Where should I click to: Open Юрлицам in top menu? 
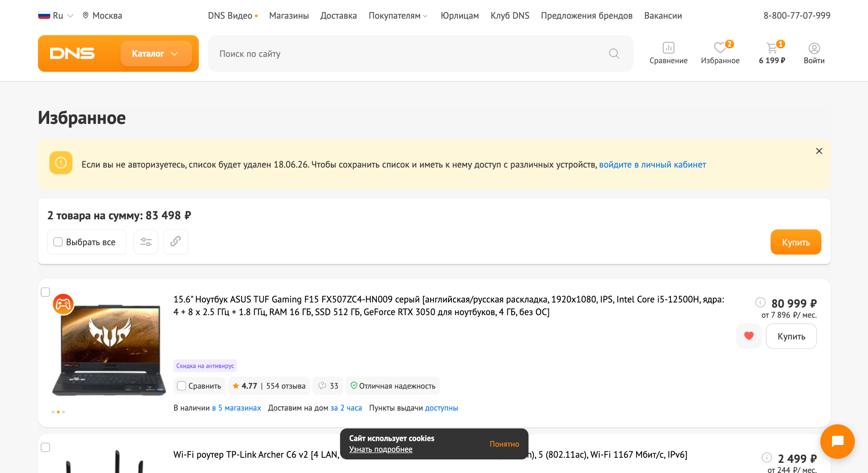click(x=460, y=16)
